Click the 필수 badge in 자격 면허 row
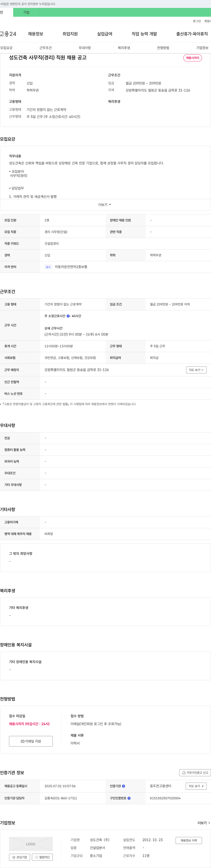Image resolution: width=211 pixels, height=868 pixels. (x=48, y=267)
